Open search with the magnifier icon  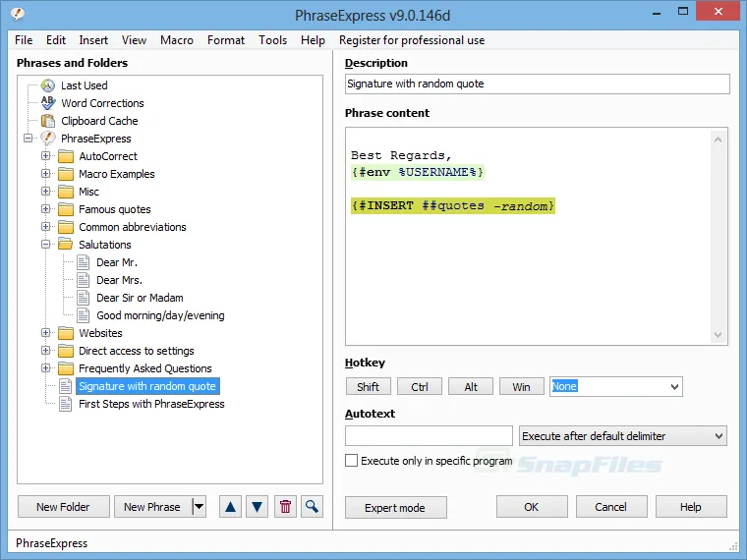(312, 507)
